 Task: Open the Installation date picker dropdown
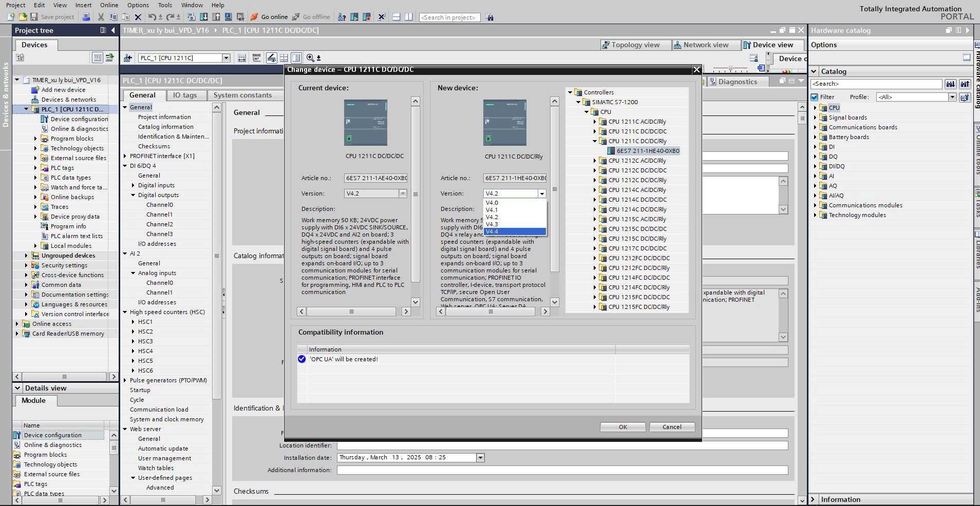click(480, 458)
